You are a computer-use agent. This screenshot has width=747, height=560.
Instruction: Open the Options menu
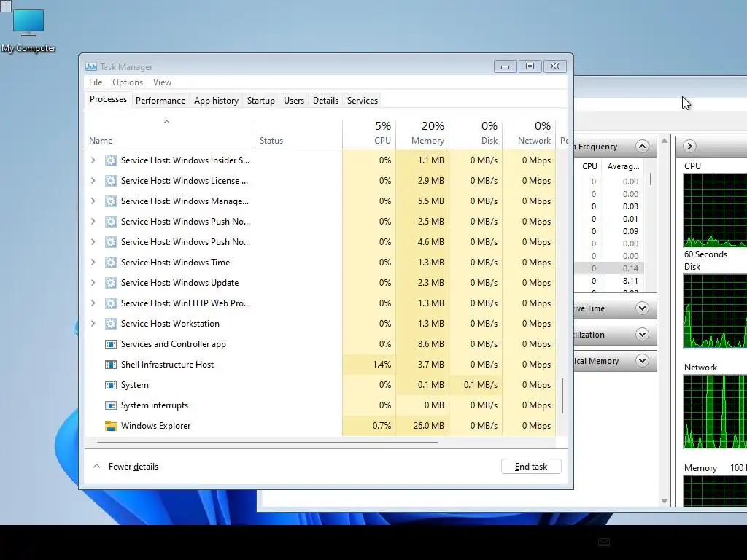click(x=128, y=82)
